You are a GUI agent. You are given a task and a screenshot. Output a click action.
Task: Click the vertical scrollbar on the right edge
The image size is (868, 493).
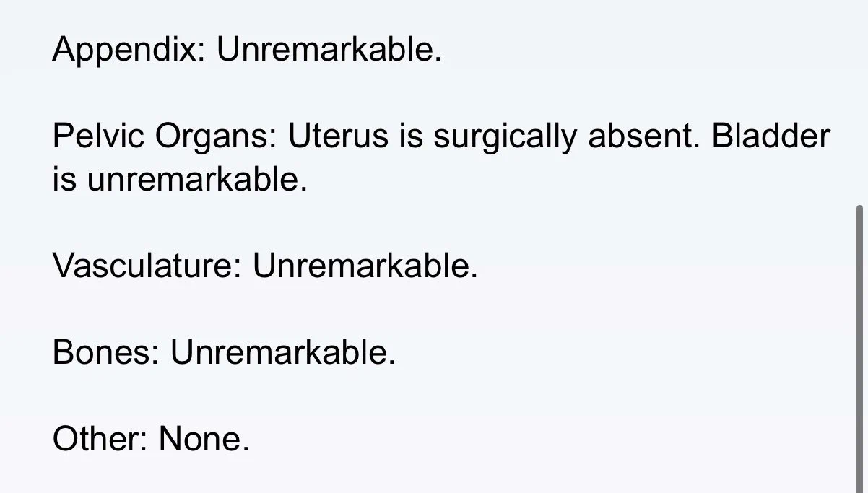859,346
